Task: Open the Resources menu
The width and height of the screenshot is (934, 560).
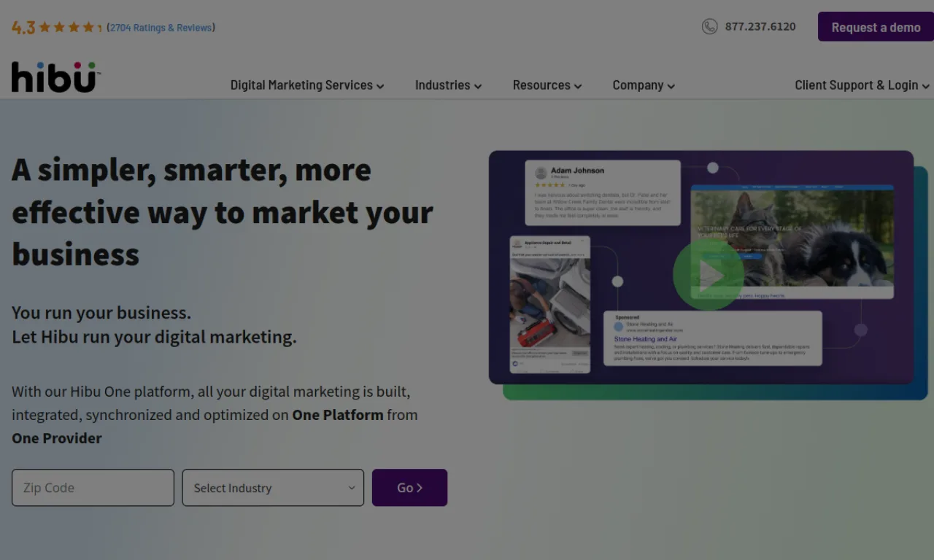Action: pyautogui.click(x=547, y=85)
